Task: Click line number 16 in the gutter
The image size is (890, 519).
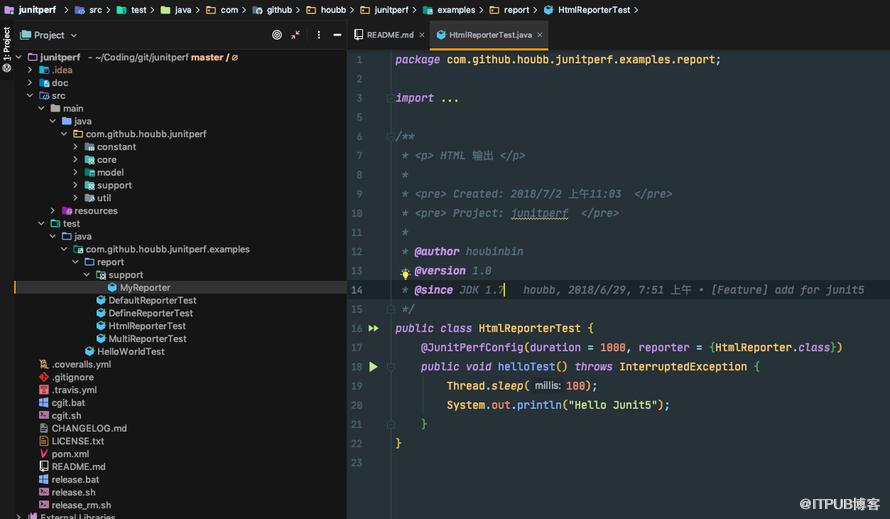Action: [356, 328]
